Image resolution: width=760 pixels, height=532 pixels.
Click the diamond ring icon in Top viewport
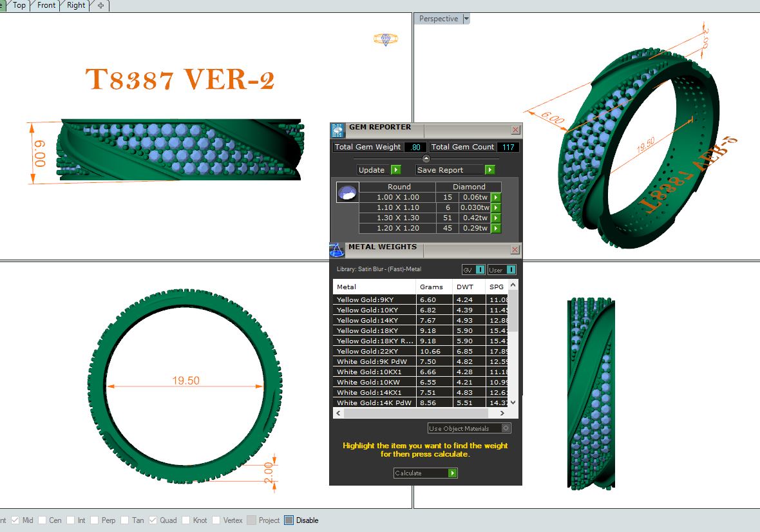pos(385,39)
